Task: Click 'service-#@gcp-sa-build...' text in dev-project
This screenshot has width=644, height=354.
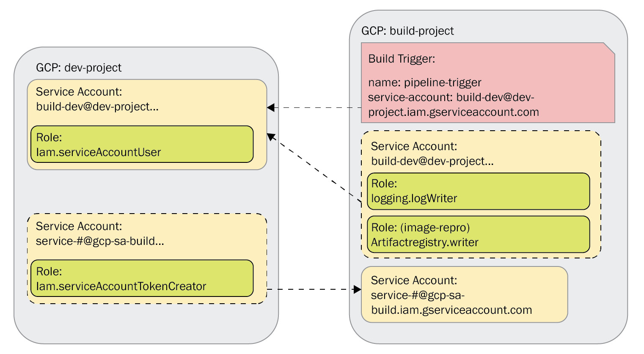Action: point(100,241)
